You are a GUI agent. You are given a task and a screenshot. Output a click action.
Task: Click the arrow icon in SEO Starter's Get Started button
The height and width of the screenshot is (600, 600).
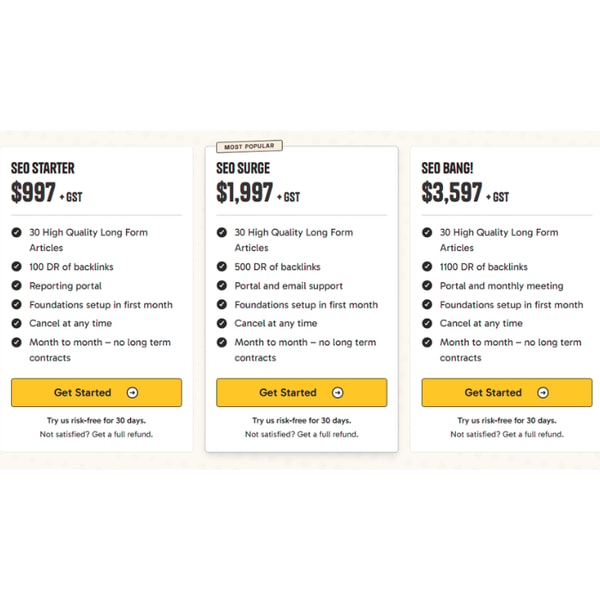pyautogui.click(x=132, y=393)
